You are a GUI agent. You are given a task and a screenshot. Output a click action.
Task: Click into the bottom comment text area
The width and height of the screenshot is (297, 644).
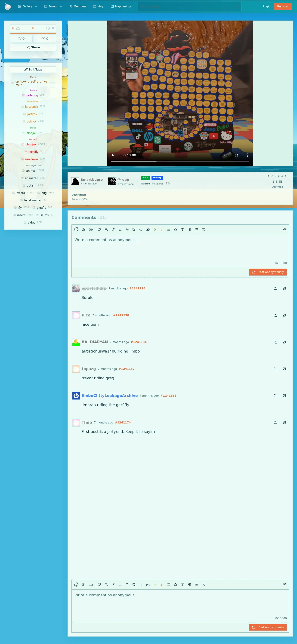[180, 606]
